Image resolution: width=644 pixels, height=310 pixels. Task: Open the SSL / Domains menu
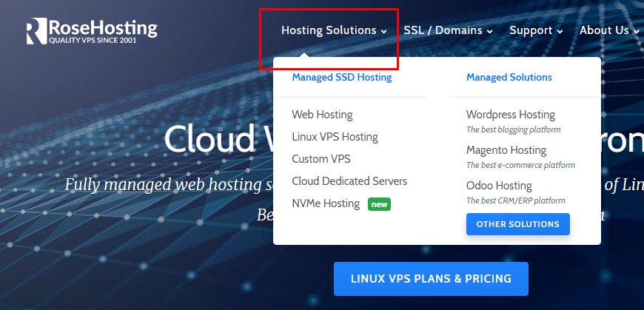point(448,30)
